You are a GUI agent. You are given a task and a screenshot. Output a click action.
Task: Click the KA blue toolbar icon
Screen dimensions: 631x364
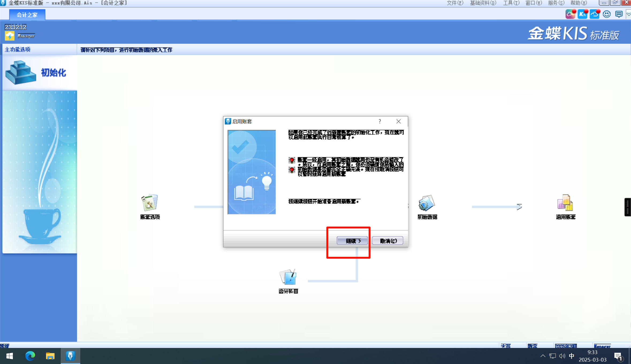[x=582, y=14]
